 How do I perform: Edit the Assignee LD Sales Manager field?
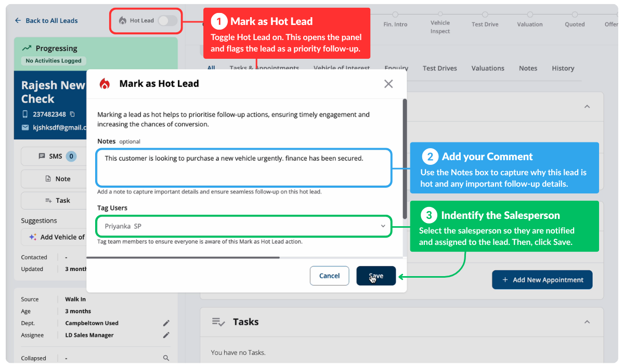click(x=166, y=335)
